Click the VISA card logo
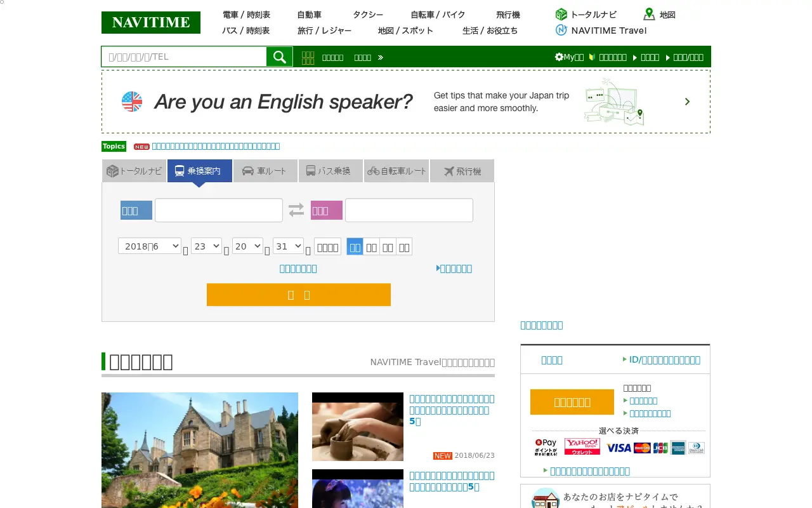 coord(619,448)
